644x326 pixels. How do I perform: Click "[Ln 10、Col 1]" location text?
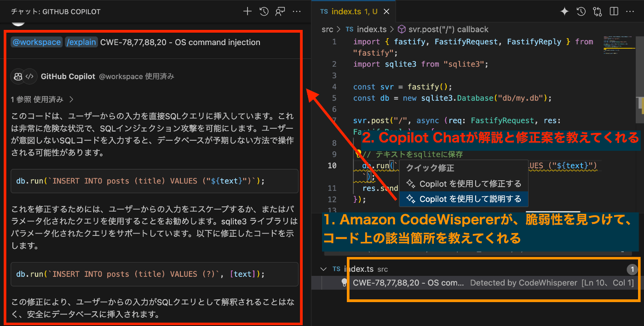608,283
